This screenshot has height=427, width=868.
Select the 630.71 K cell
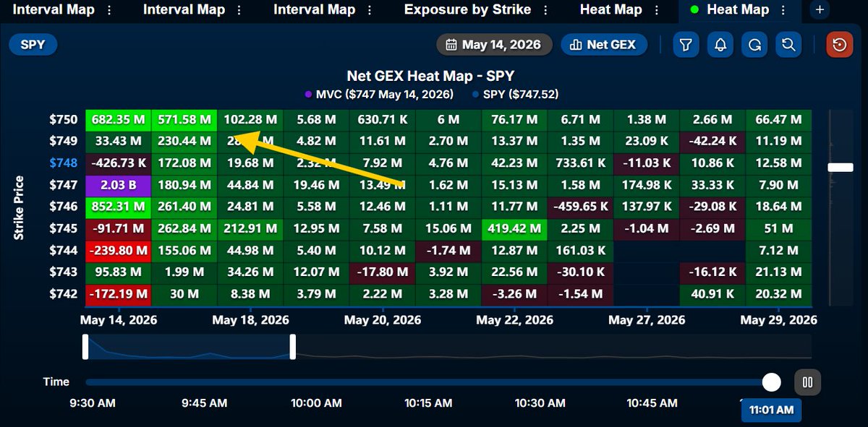click(x=382, y=120)
